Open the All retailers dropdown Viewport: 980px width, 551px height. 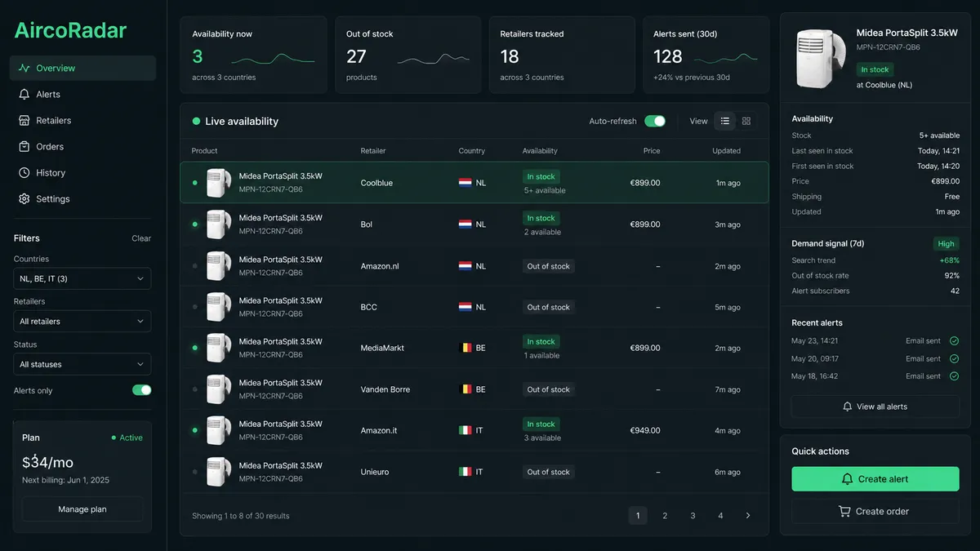click(x=82, y=321)
